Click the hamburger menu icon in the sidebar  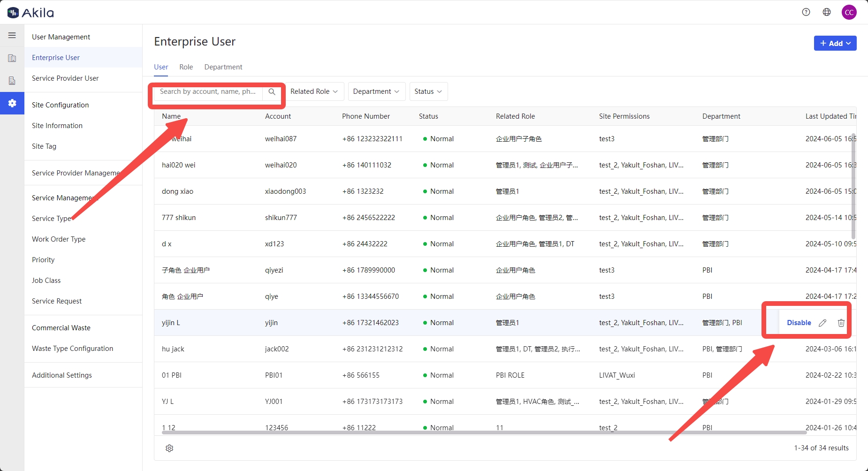click(x=12, y=36)
